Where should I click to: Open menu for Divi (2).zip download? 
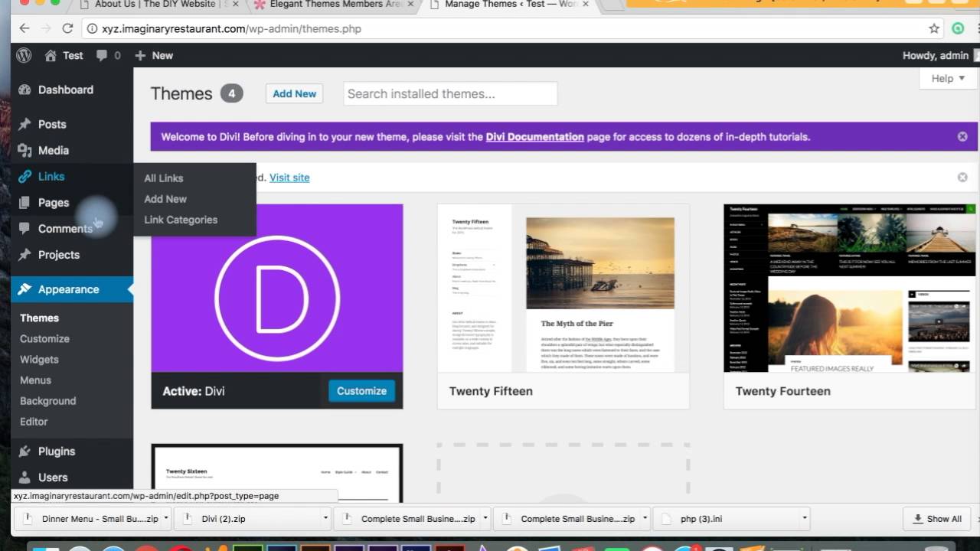pyautogui.click(x=325, y=518)
